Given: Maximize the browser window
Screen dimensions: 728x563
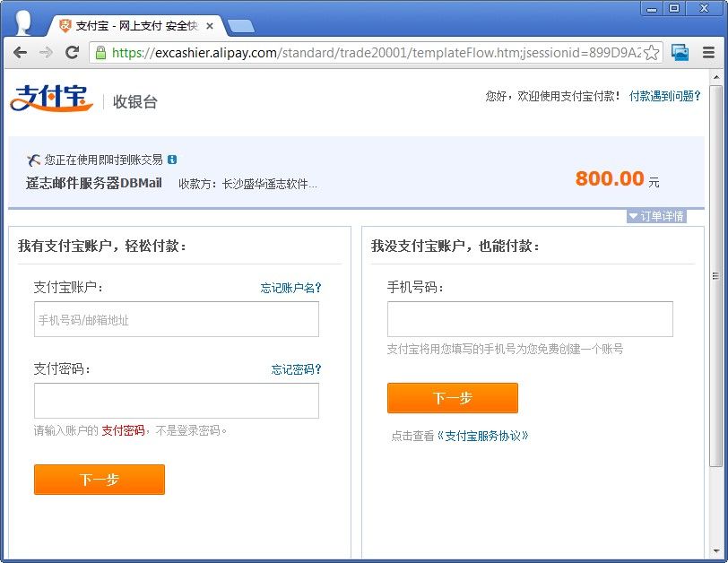Looking at the screenshot, I should 674,8.
